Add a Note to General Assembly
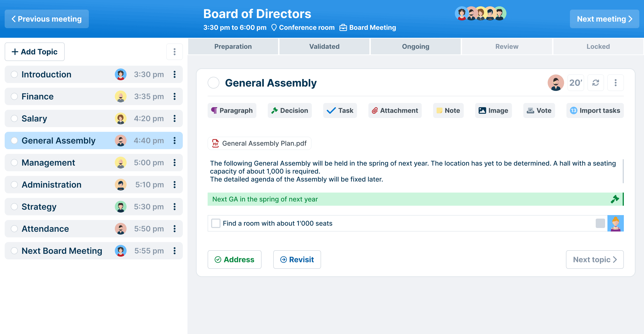The height and width of the screenshot is (334, 644). 448,110
